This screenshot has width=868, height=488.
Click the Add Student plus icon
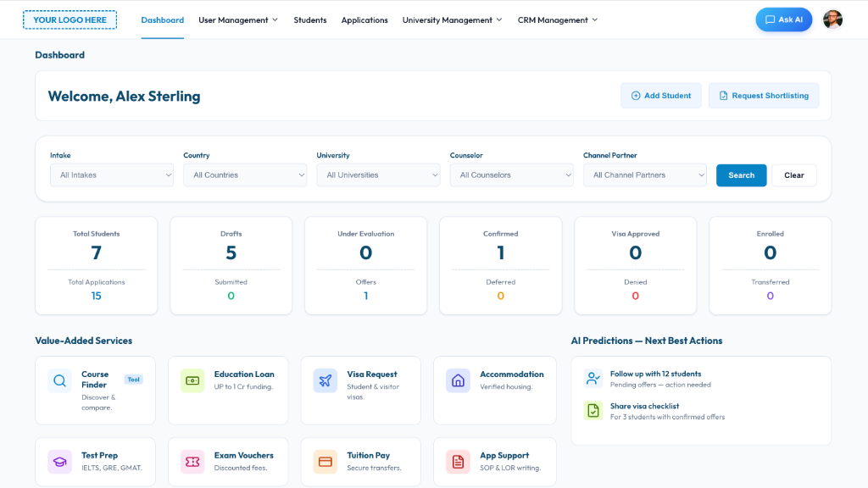coord(635,95)
